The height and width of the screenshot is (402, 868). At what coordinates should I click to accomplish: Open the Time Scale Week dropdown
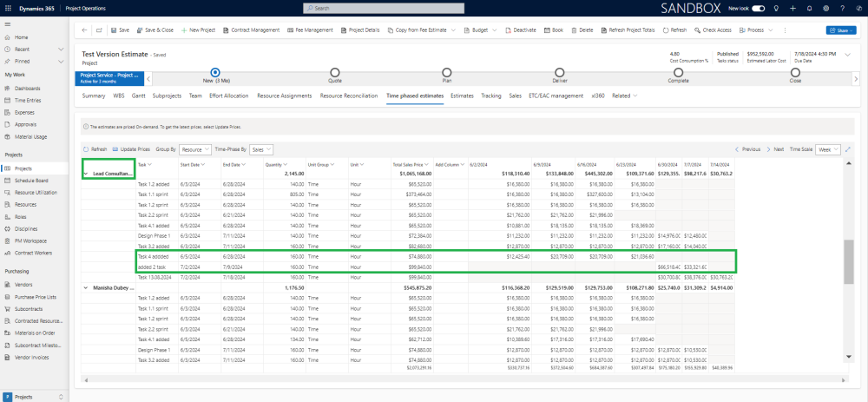pos(828,149)
